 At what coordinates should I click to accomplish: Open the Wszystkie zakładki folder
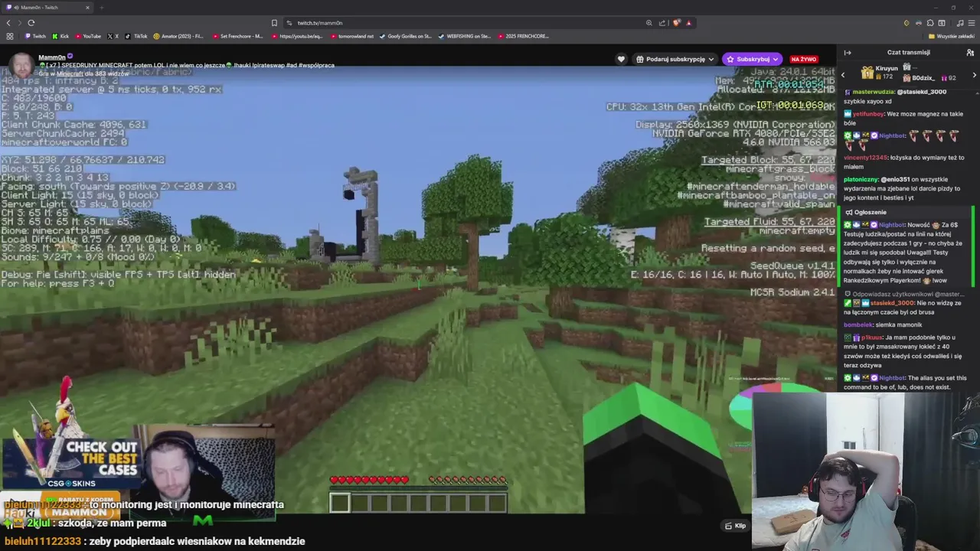coord(951,36)
